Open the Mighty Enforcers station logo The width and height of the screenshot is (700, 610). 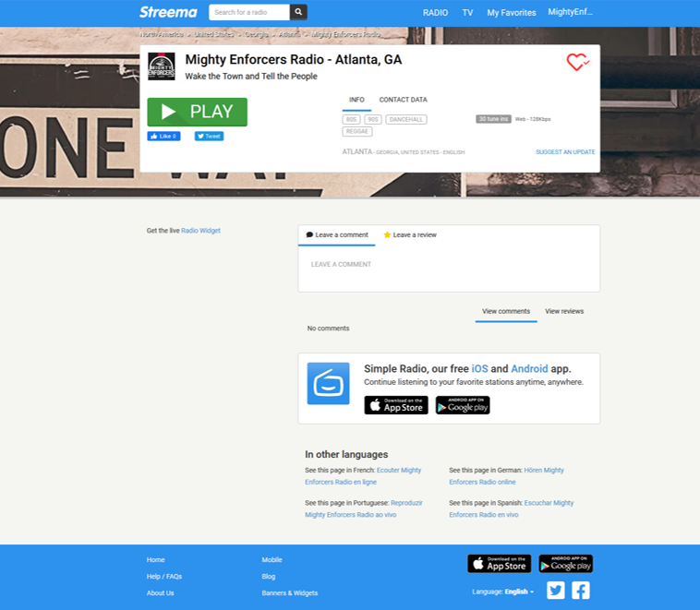point(162,66)
